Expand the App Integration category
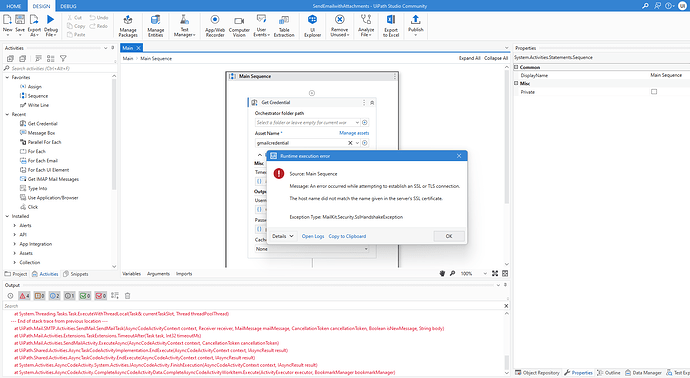 [x=15, y=244]
